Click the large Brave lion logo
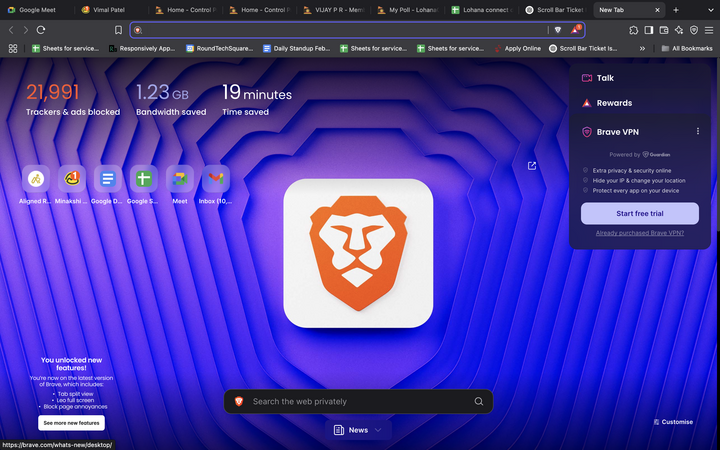 coord(358,253)
